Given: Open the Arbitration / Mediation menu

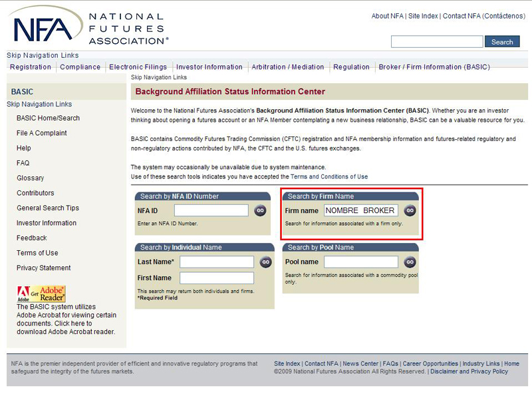Looking at the screenshot, I should point(287,67).
